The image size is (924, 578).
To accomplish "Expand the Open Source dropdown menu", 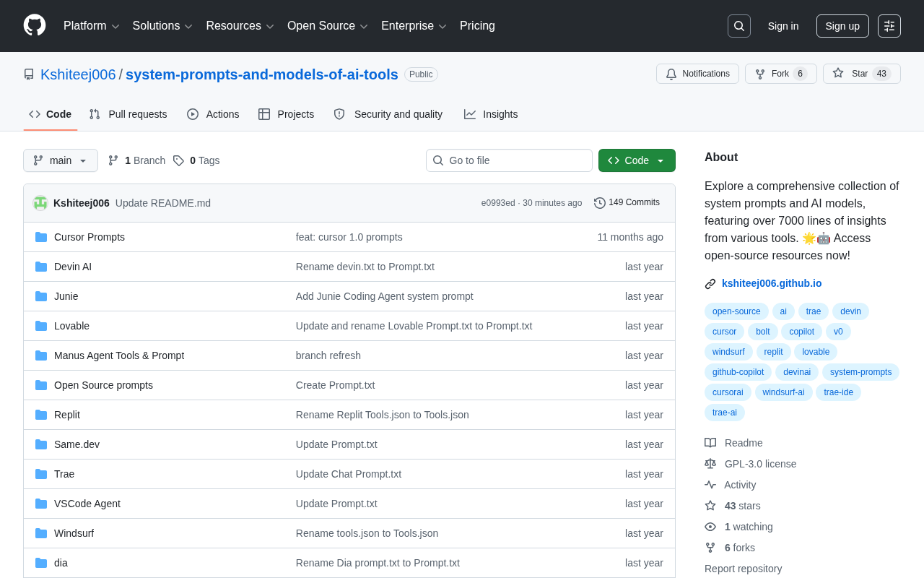I will (328, 26).
